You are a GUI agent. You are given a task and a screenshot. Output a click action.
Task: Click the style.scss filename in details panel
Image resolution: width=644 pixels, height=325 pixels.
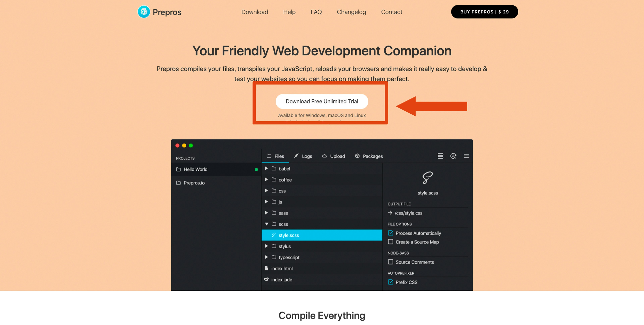[427, 193]
